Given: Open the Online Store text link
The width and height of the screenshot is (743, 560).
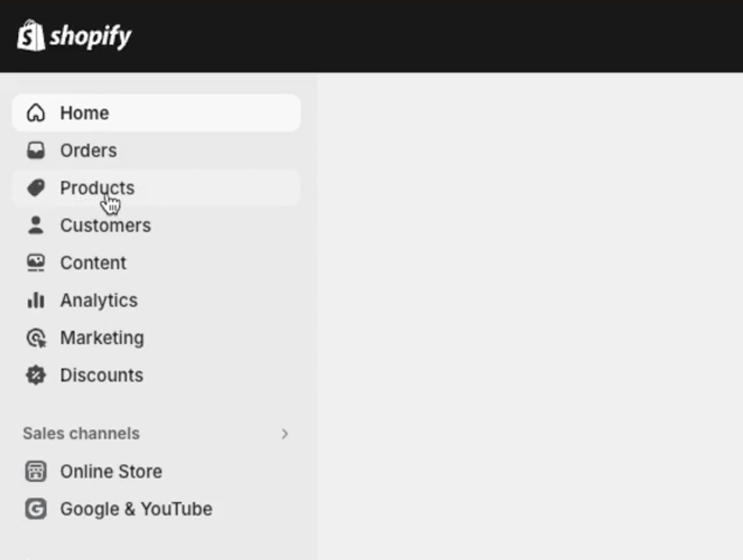Looking at the screenshot, I should coord(111,472).
